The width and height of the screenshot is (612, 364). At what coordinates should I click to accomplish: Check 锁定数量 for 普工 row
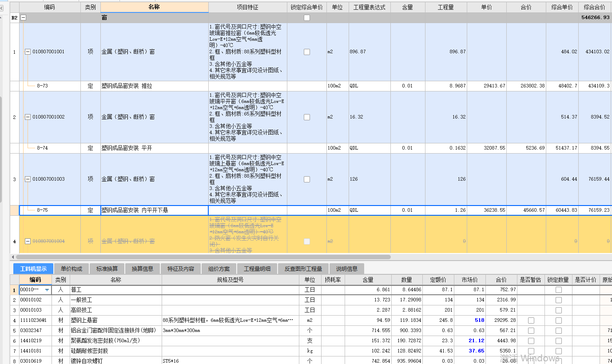pyautogui.click(x=559, y=290)
